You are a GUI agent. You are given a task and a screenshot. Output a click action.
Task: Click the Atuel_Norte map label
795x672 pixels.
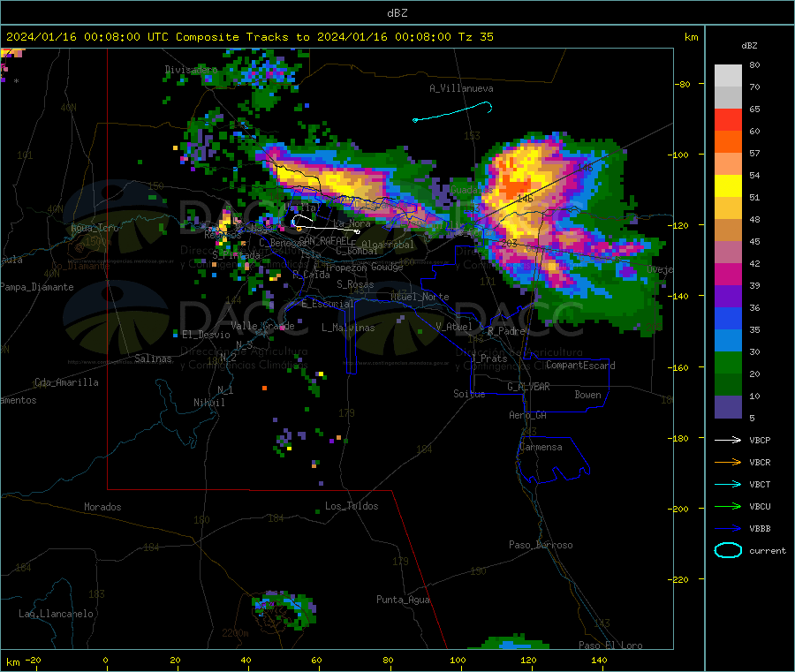coord(420,297)
